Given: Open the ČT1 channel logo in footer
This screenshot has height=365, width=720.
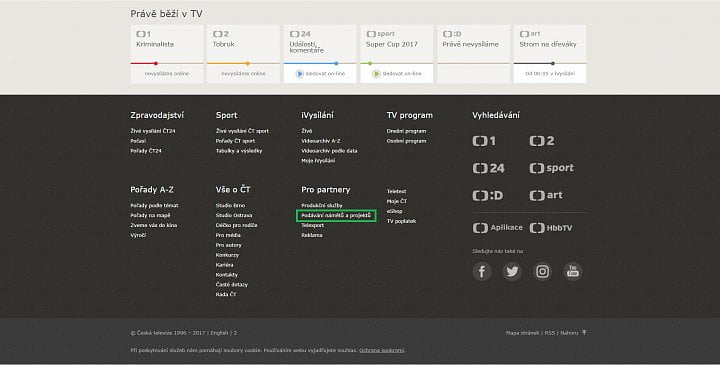Looking at the screenshot, I should pos(484,141).
